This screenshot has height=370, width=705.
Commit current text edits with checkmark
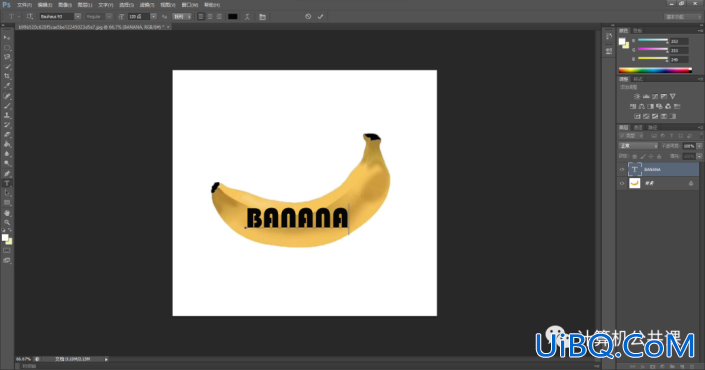[321, 17]
